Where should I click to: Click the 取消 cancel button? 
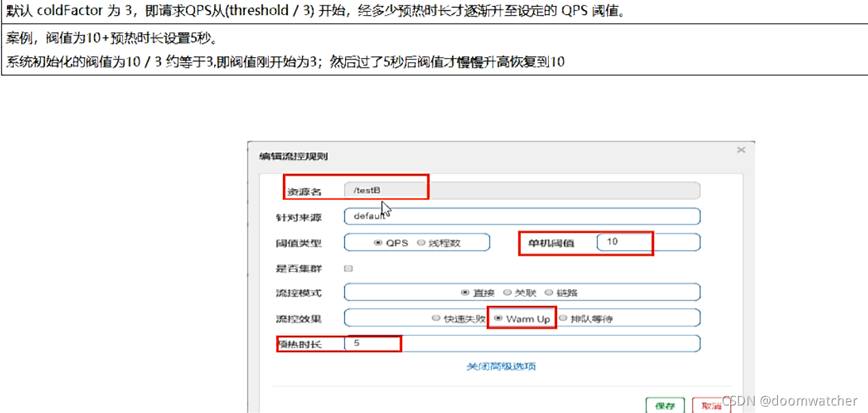point(710,406)
